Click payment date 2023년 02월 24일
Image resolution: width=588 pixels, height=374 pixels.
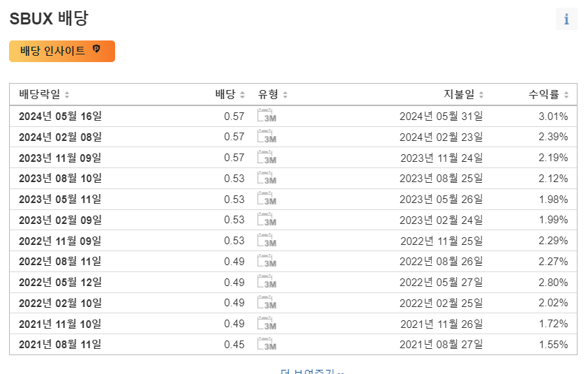click(x=442, y=220)
